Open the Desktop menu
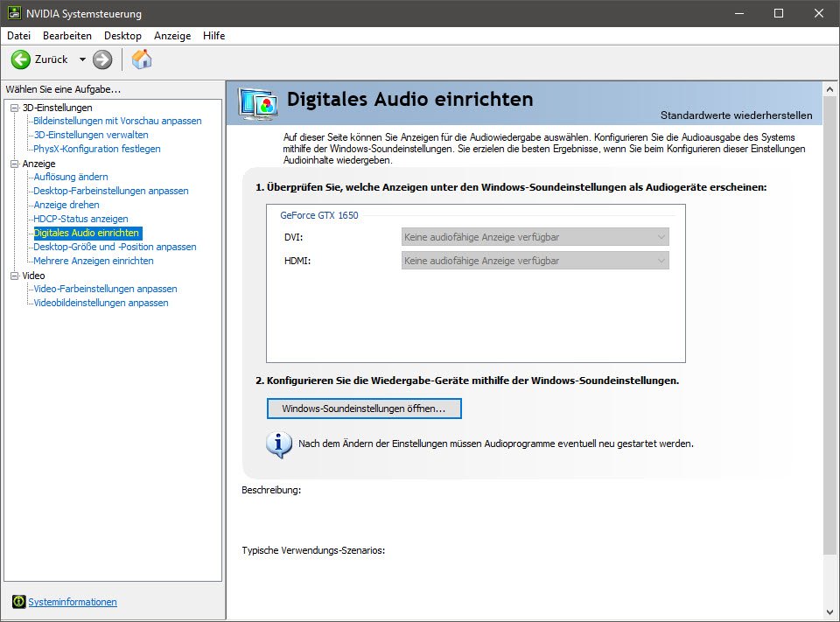 (122, 36)
